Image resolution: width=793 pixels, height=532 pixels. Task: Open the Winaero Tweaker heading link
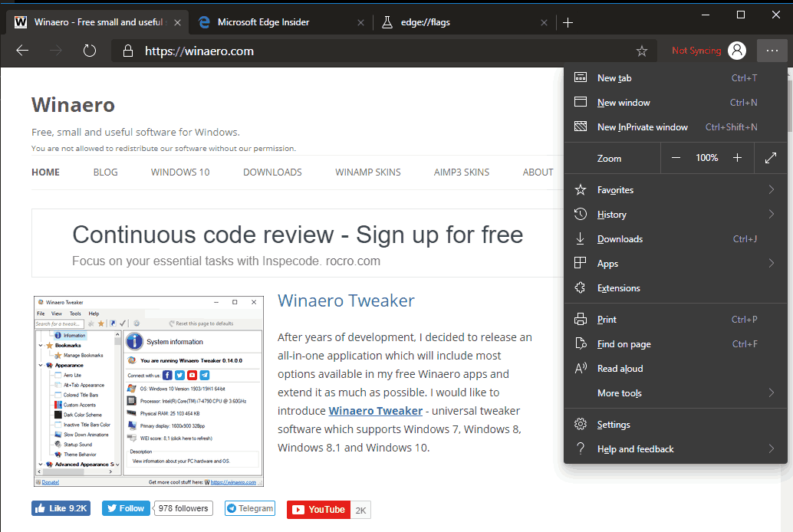[346, 301]
